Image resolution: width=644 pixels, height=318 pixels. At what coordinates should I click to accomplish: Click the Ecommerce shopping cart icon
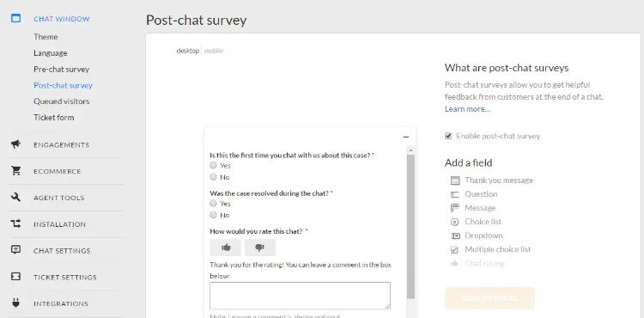point(15,171)
